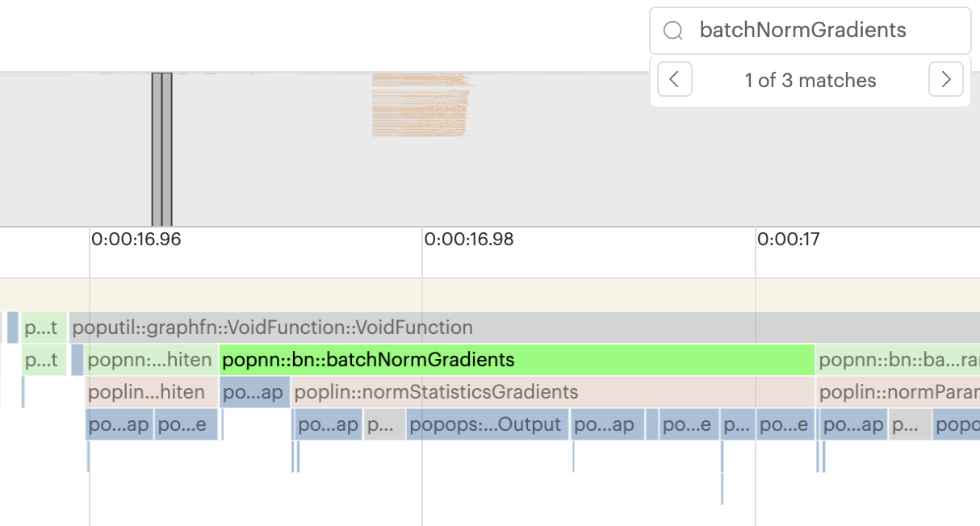Image resolution: width=980 pixels, height=526 pixels.
Task: Click the '1 of 3 matches' counter
Action: 810,80
